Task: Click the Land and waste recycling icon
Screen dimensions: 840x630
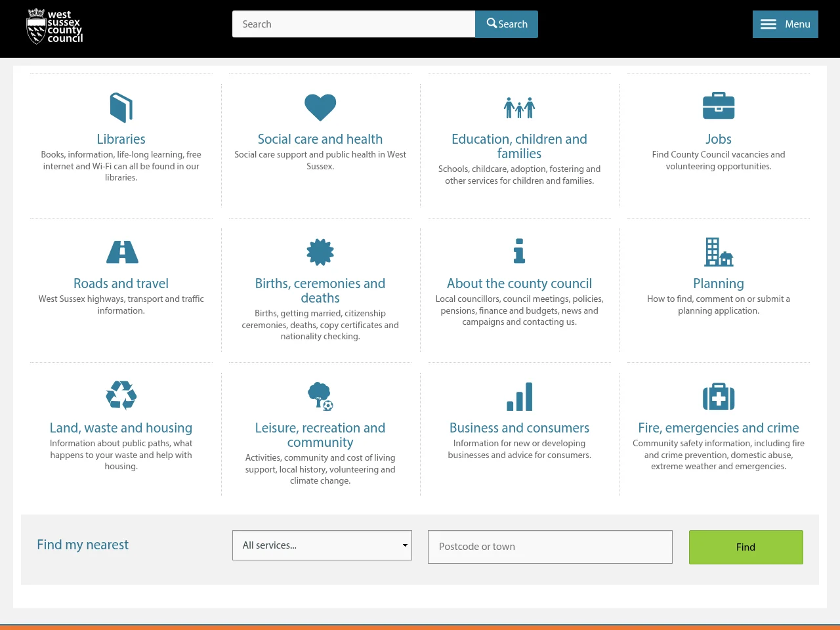Action: 121,395
